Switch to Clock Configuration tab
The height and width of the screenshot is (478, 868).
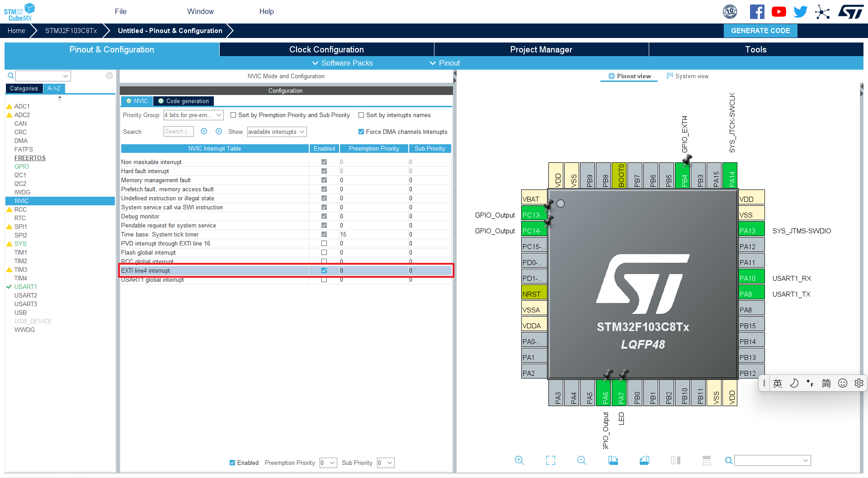point(326,49)
